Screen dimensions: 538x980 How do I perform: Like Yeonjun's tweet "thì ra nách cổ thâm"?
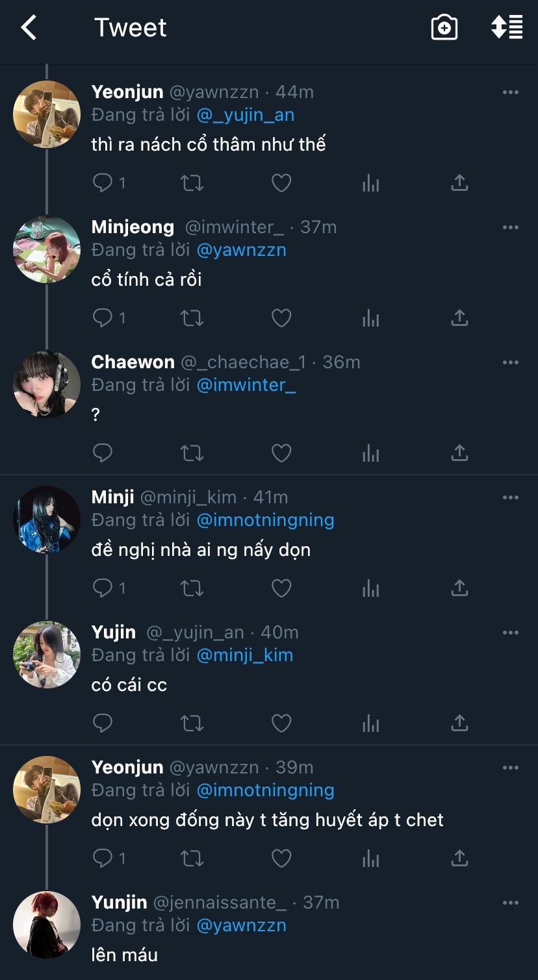click(x=281, y=182)
